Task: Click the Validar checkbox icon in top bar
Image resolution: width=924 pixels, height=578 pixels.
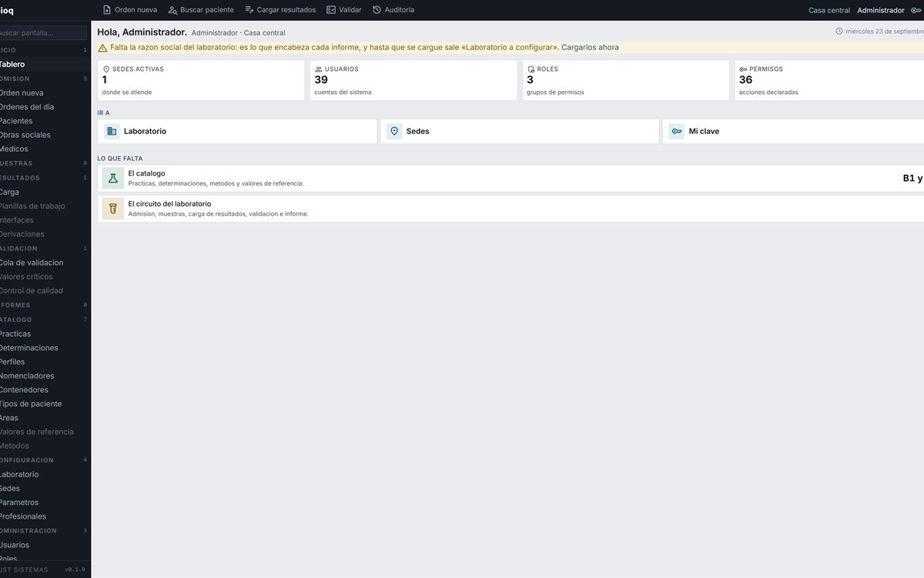Action: point(331,10)
